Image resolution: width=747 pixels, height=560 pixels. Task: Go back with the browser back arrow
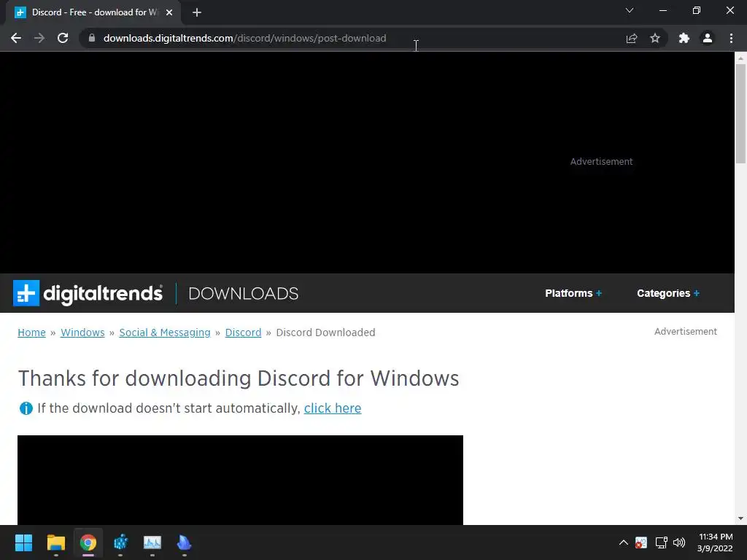[16, 38]
